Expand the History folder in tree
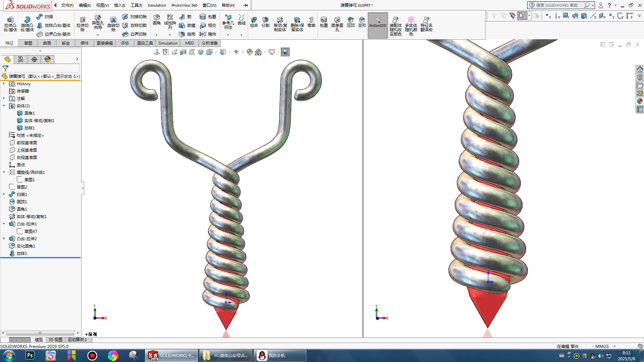Screen dimensions: 644x362 (x=4, y=84)
